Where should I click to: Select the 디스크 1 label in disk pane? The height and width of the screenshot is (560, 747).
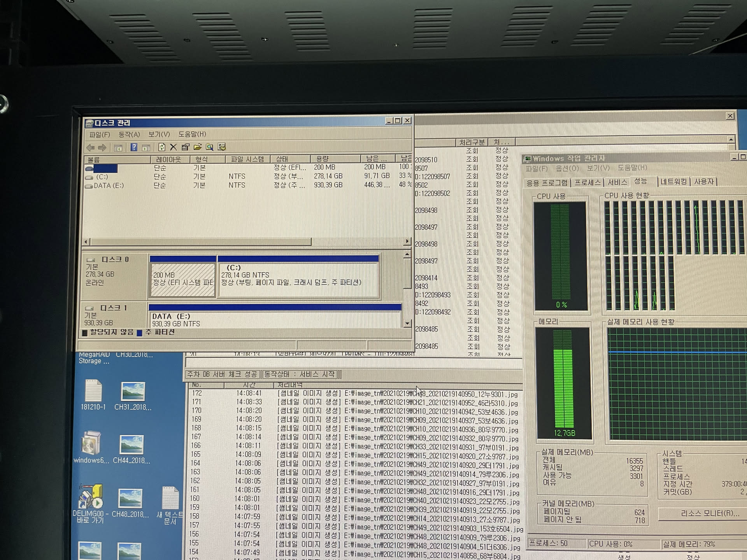click(114, 308)
